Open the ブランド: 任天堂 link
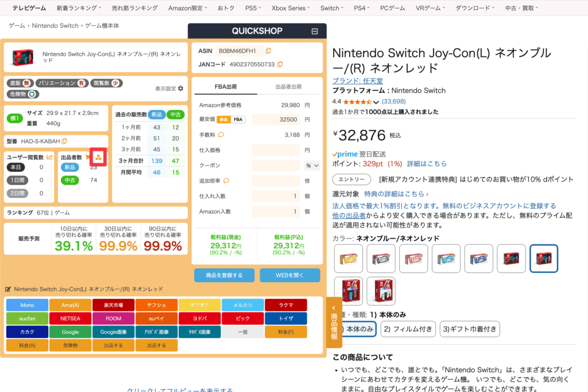 click(x=357, y=80)
